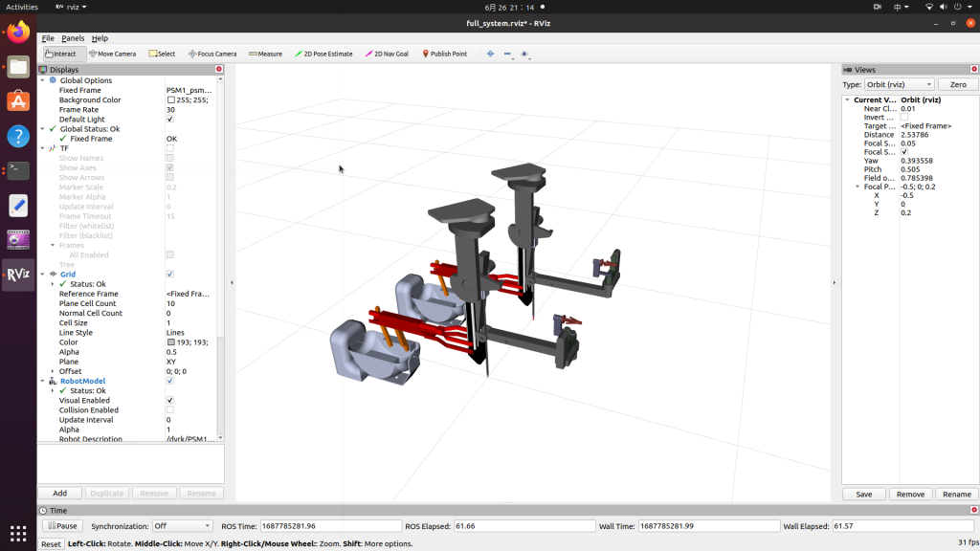The height and width of the screenshot is (551, 980).
Task: Collapse Global Options tree node
Action: tap(42, 80)
